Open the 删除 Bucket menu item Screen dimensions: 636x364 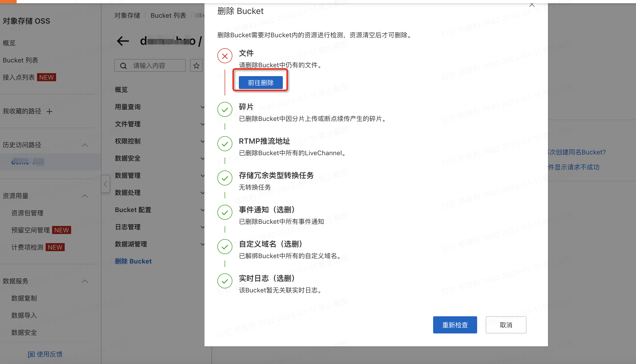click(133, 261)
